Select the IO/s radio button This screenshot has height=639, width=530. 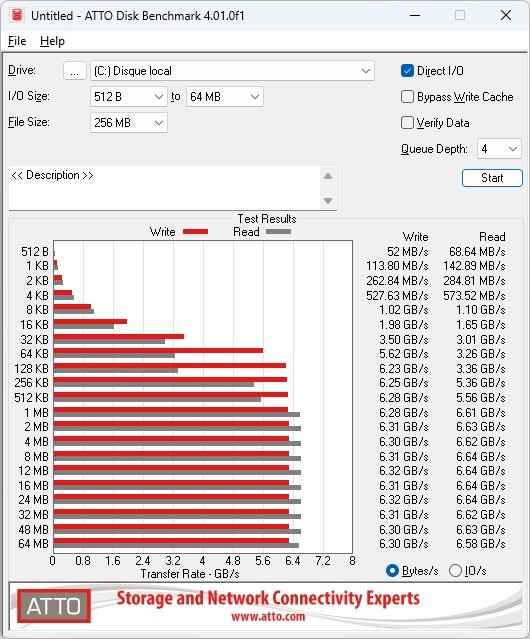coord(455,571)
